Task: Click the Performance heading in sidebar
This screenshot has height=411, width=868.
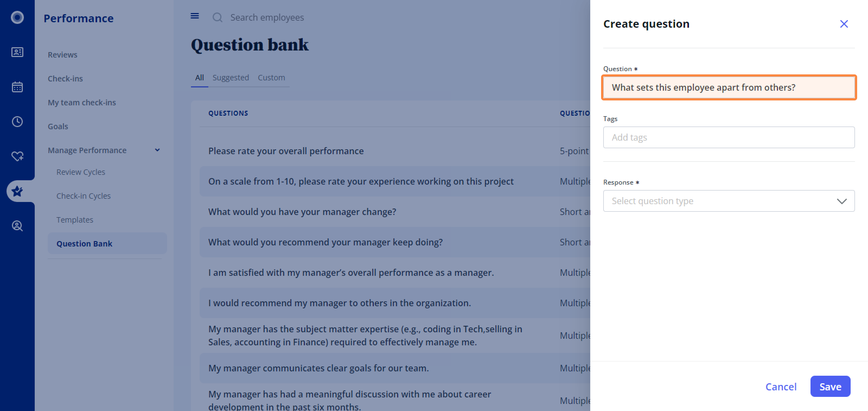Action: 78,18
